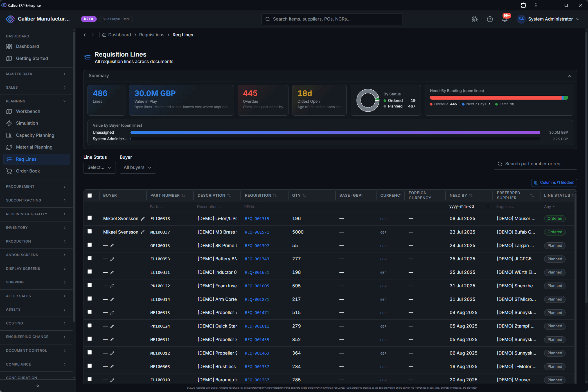Expand the Procurement sidebar section
Image resolution: width=588 pixels, height=392 pixels.
pos(36,187)
